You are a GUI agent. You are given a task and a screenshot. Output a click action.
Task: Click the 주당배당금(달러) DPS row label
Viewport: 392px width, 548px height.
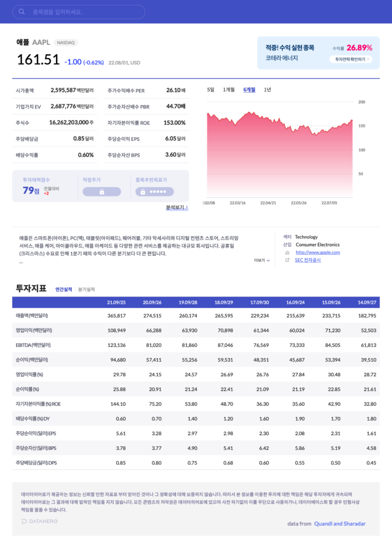(36, 463)
